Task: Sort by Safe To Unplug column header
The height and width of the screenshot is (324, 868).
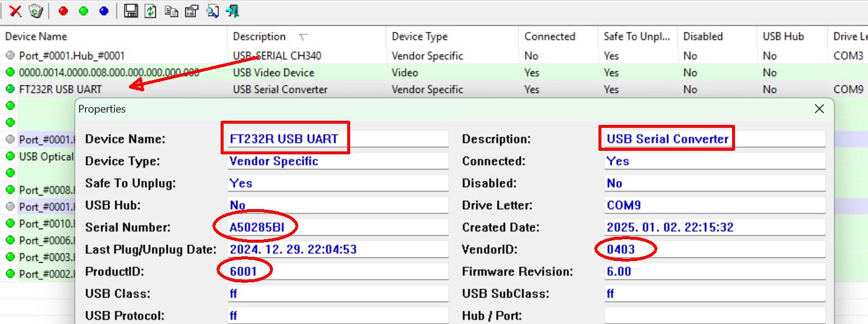Action: (x=637, y=37)
